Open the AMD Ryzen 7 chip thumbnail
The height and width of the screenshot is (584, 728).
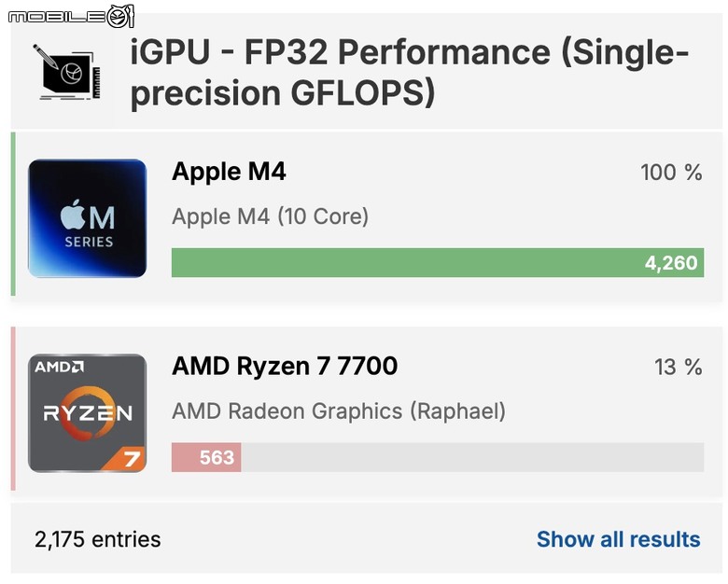(x=88, y=413)
